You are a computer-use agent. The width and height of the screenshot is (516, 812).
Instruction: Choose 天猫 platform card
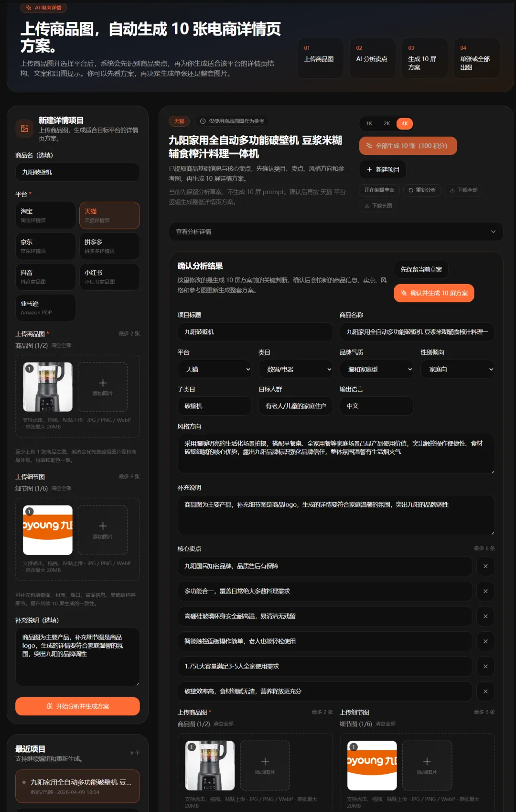109,215
